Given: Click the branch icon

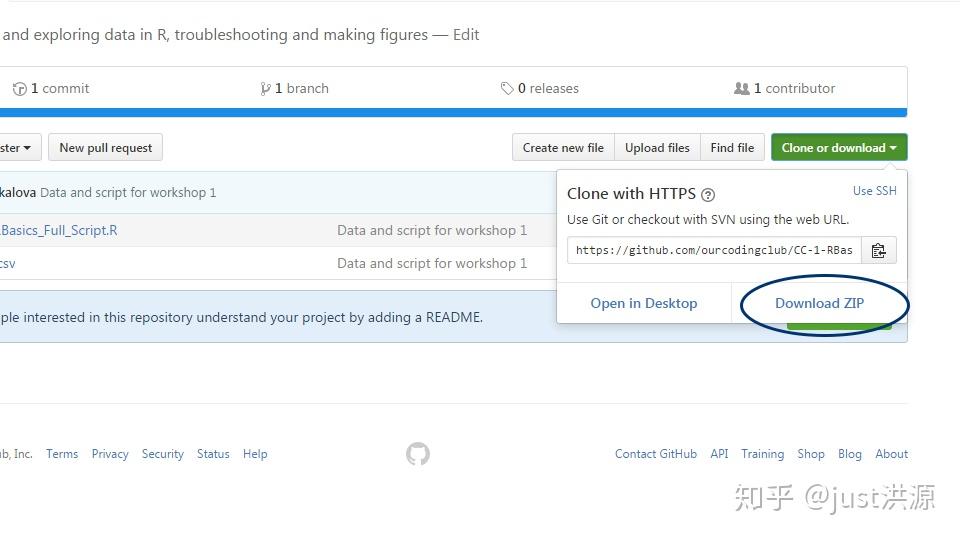Looking at the screenshot, I should 265,89.
